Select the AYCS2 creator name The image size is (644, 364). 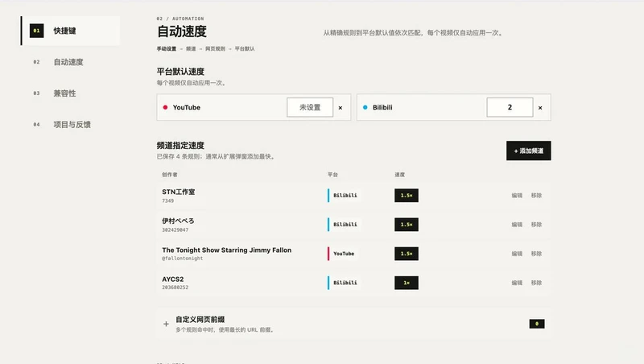point(172,279)
